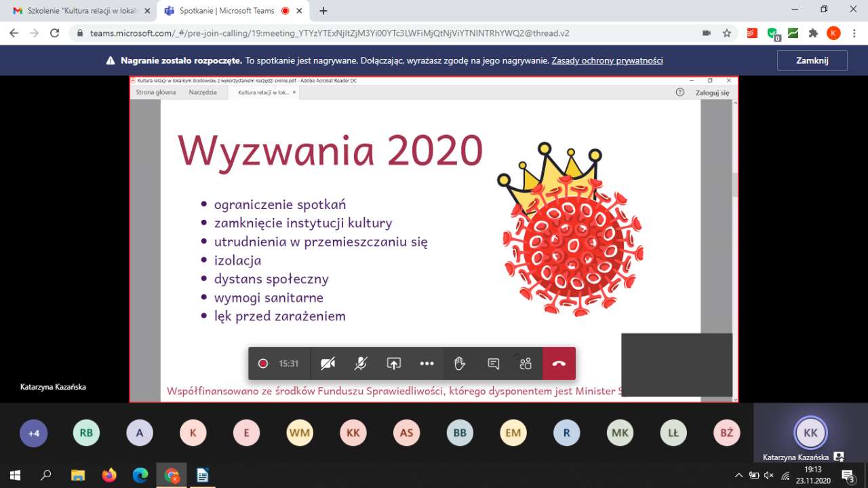Open the share screen tray
Viewport: 868px width, 488px height.
coord(394,363)
